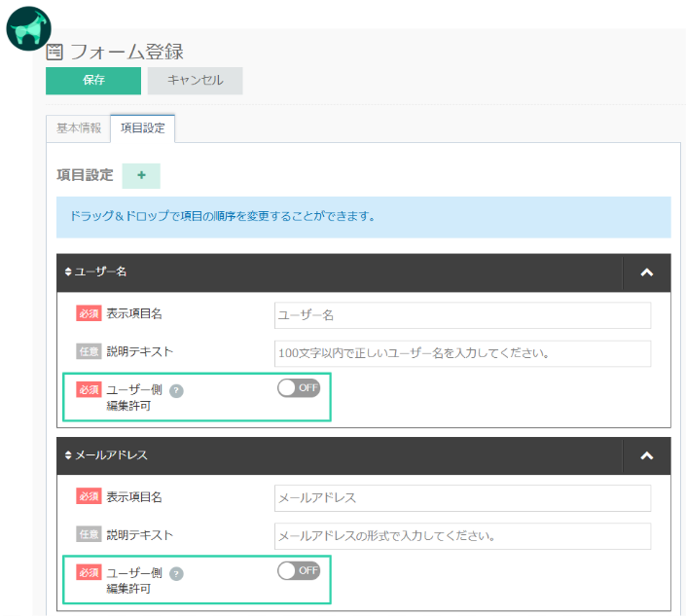Click drag handle icon beside ユーザー名 header

tap(68, 272)
